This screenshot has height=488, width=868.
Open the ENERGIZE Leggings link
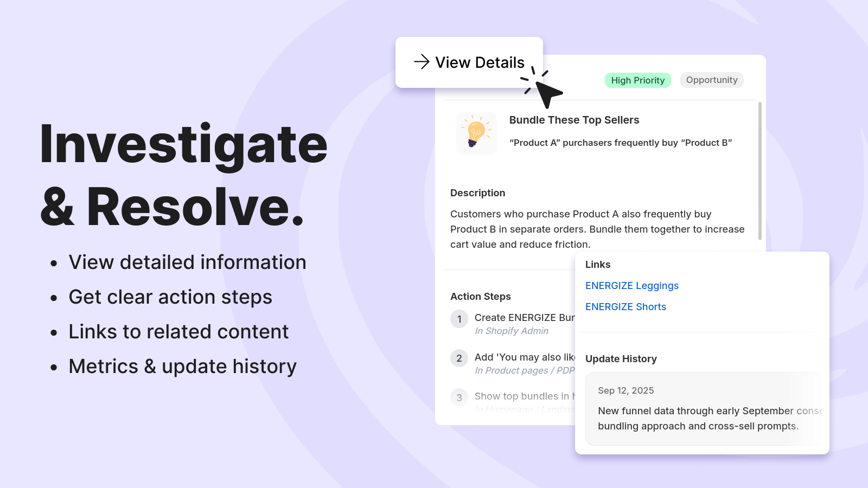click(631, 286)
